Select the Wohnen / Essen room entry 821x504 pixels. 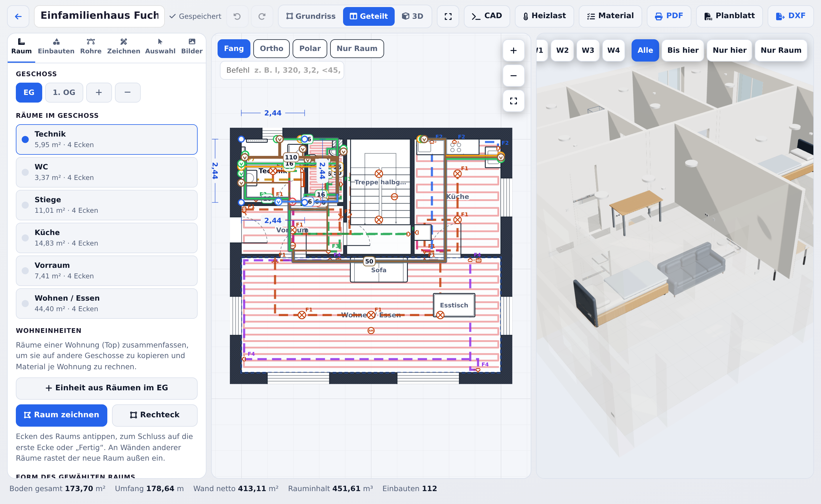(x=106, y=303)
